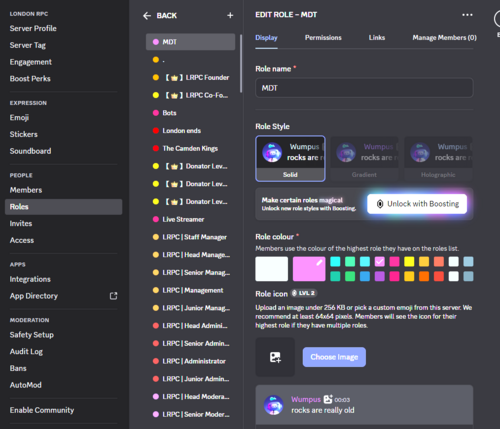The height and width of the screenshot is (429, 500).
Task: Go to the Invites page
Action: (x=63, y=223)
